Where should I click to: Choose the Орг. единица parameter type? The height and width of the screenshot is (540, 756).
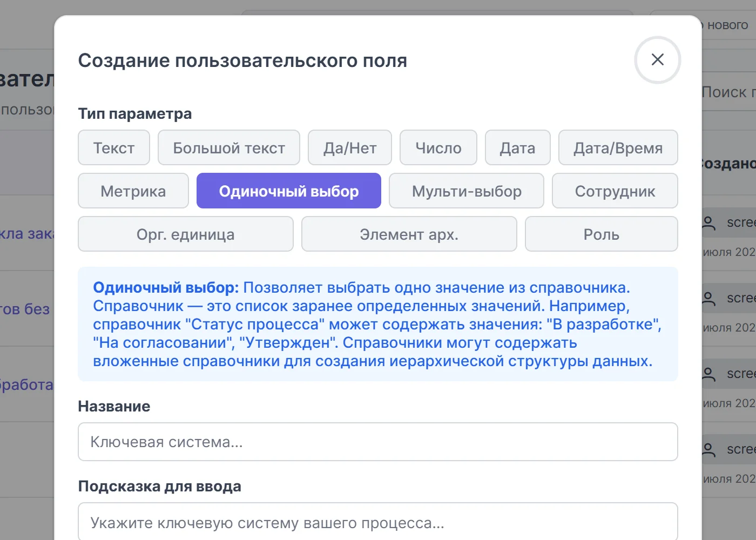tap(186, 234)
